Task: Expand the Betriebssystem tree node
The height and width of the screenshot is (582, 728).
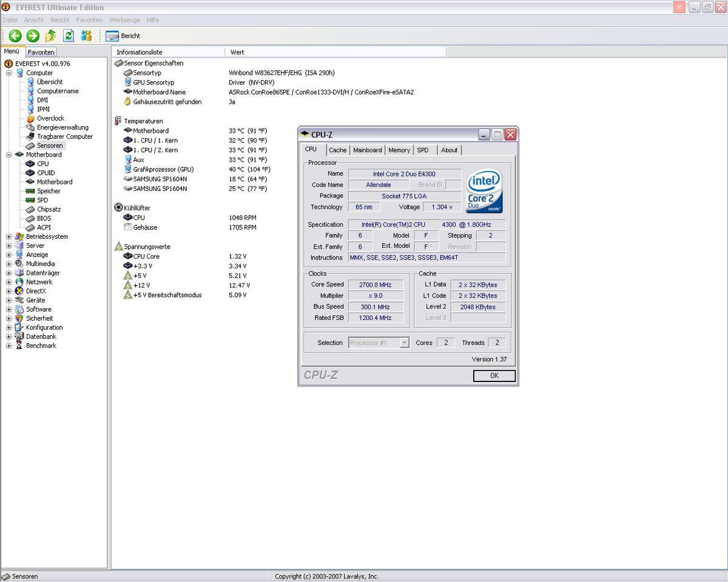Action: (9, 236)
